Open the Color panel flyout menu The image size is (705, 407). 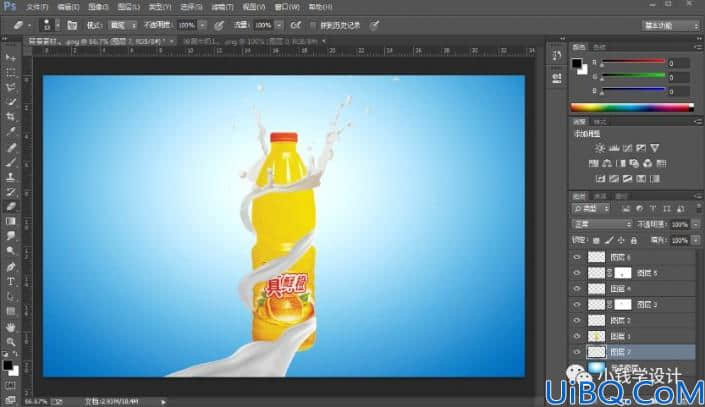coord(697,47)
